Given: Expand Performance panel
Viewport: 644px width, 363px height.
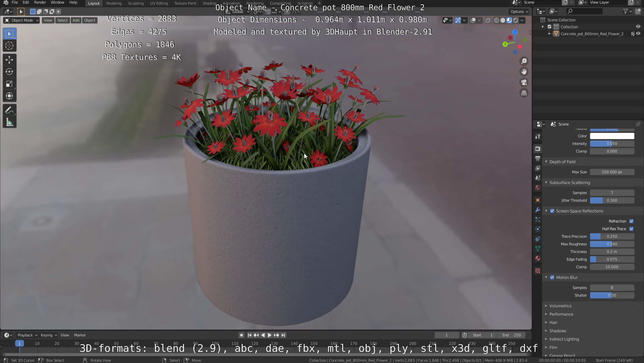Looking at the screenshot, I should 561,314.
